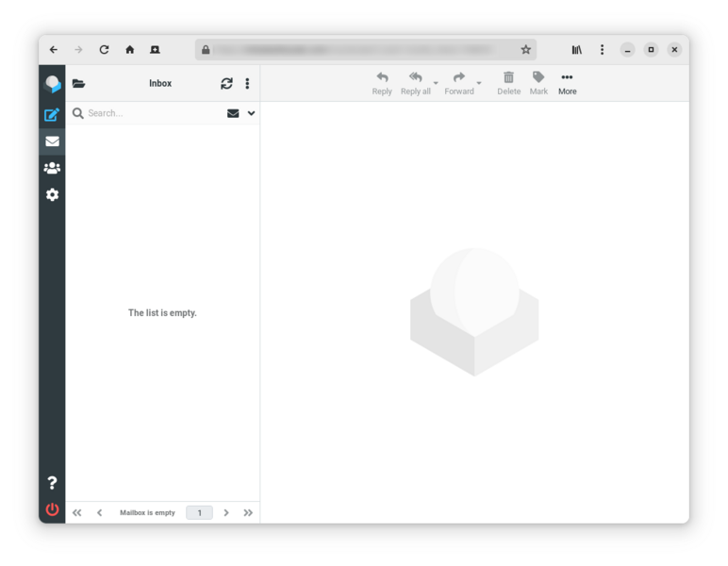Viewport: 728px width, 566px height.
Task: Open the folder list icon next to Inbox
Action: [79, 84]
